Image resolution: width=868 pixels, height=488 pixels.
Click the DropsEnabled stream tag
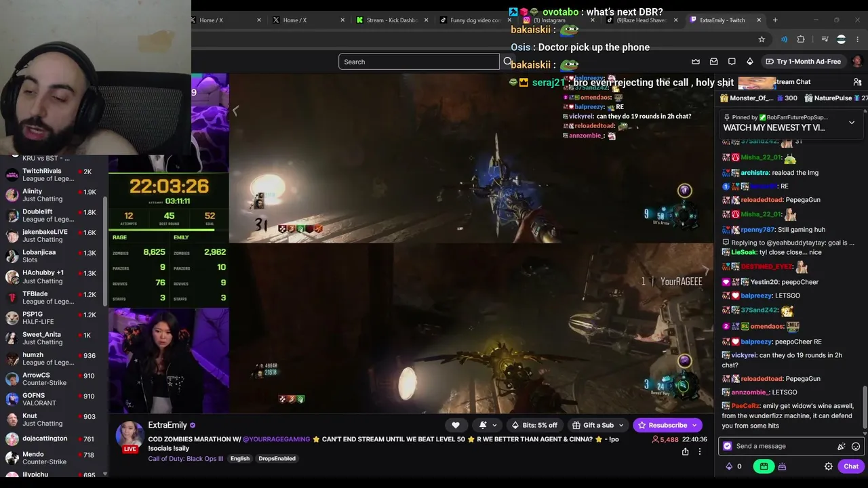277,459
